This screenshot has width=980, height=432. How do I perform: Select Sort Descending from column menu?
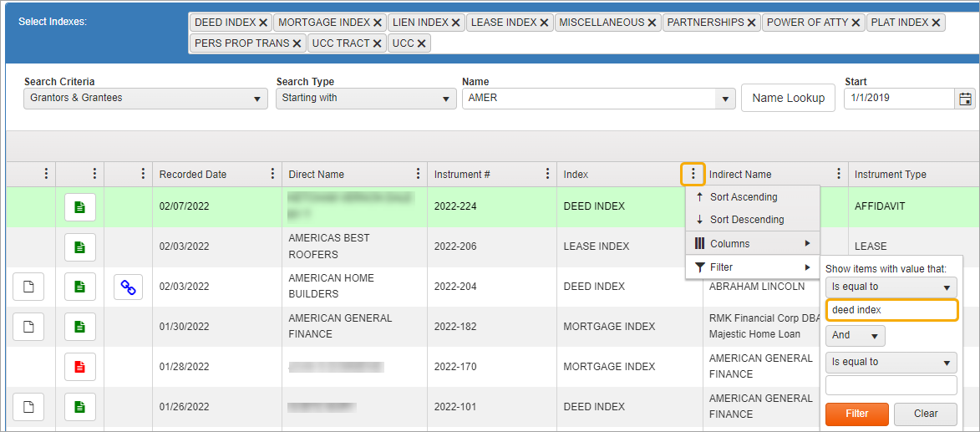747,220
